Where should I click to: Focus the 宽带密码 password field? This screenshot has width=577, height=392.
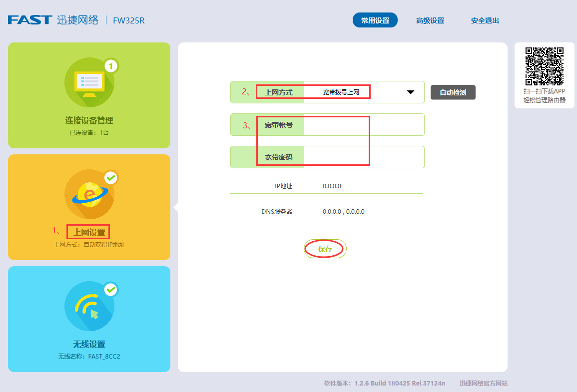[363, 157]
